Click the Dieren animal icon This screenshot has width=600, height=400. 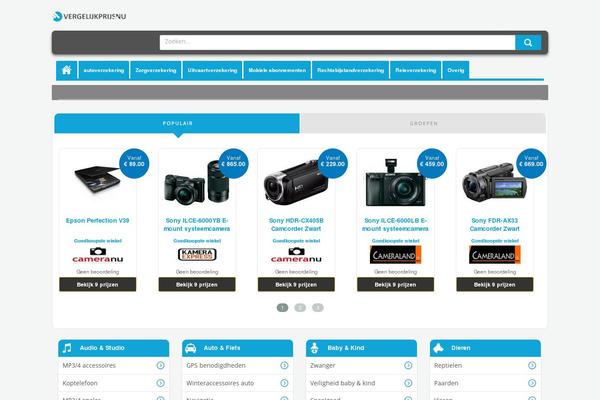438,348
